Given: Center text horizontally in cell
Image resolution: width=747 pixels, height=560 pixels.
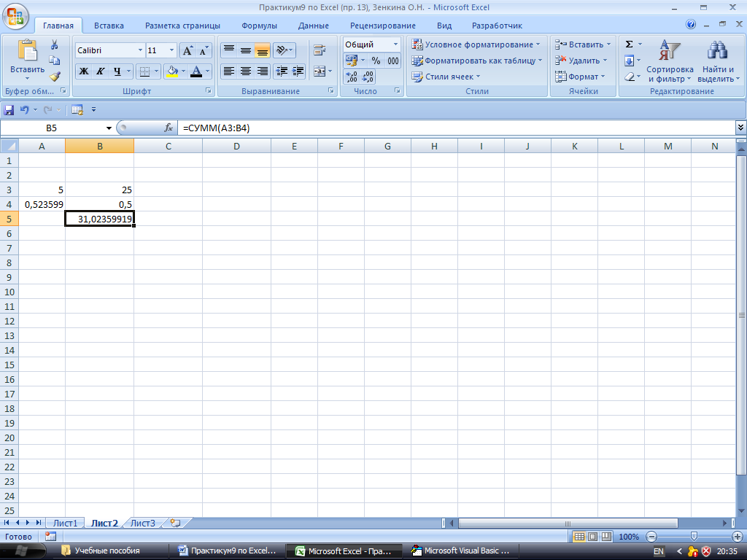Looking at the screenshot, I should pyautogui.click(x=246, y=71).
